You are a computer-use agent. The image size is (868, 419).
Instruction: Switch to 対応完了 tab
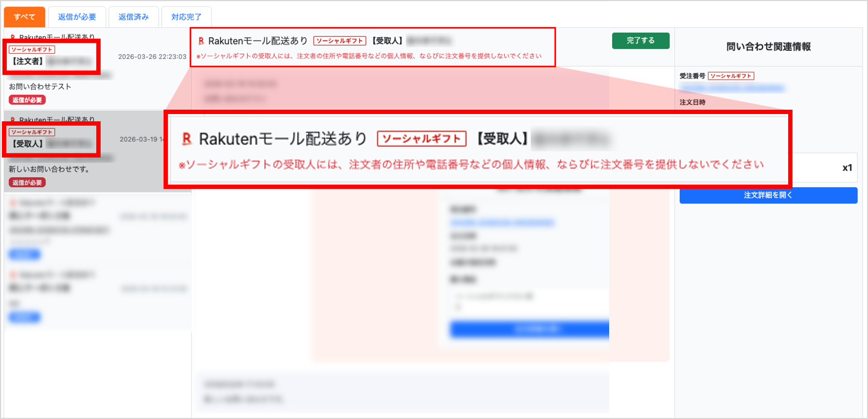point(186,17)
